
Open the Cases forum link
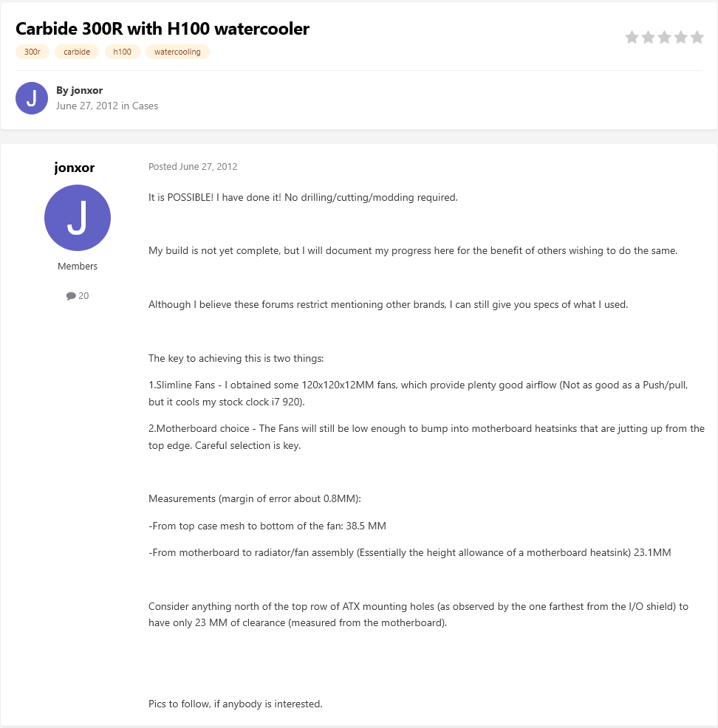145,106
